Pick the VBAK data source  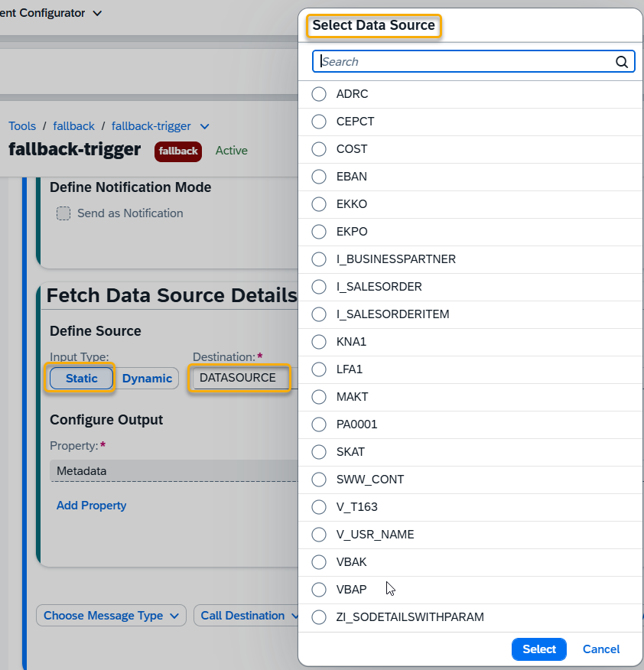[x=320, y=562]
